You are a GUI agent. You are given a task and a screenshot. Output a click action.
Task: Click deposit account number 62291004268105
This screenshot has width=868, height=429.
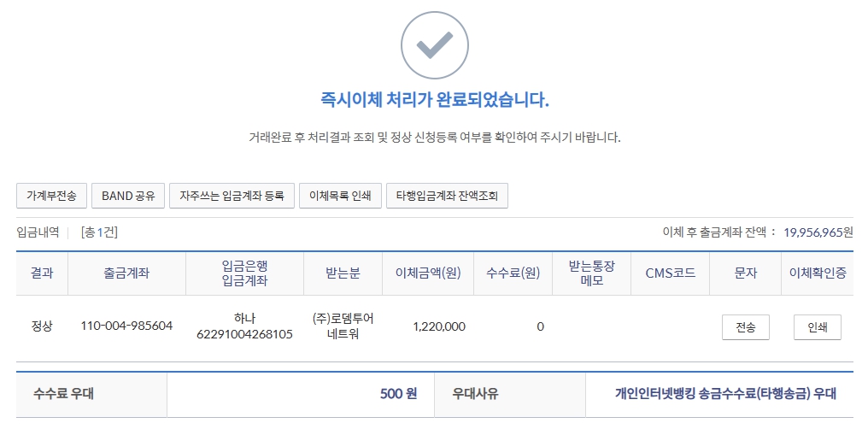tap(244, 334)
